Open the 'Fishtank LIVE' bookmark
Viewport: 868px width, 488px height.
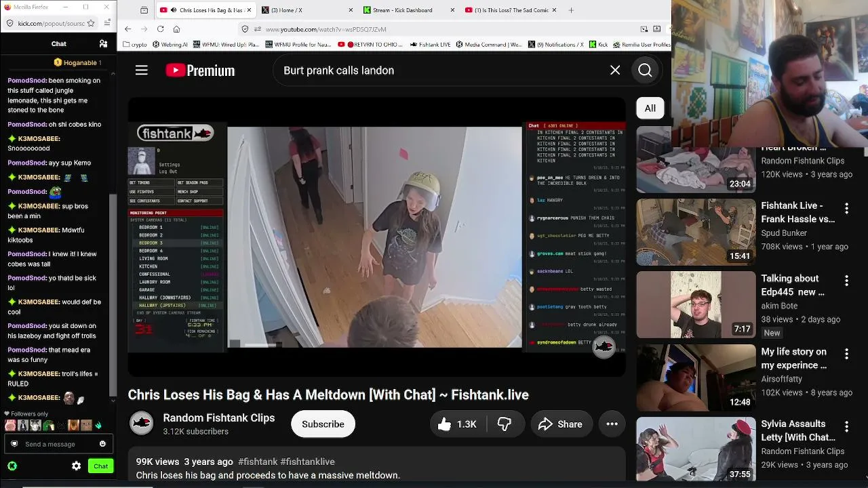[431, 45]
